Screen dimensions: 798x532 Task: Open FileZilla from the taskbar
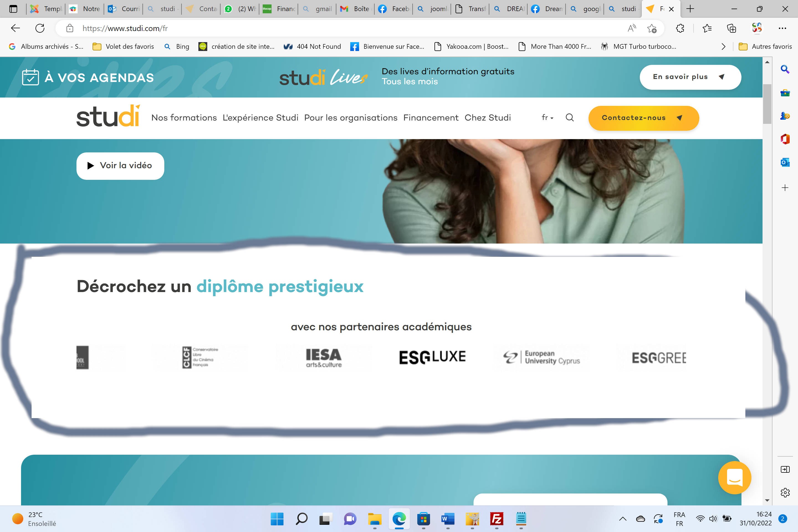coord(497,519)
